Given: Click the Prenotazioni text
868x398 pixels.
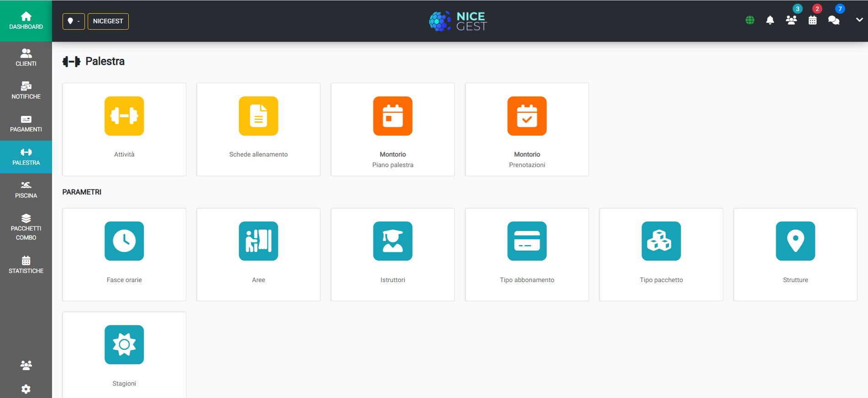Looking at the screenshot, I should [x=527, y=165].
